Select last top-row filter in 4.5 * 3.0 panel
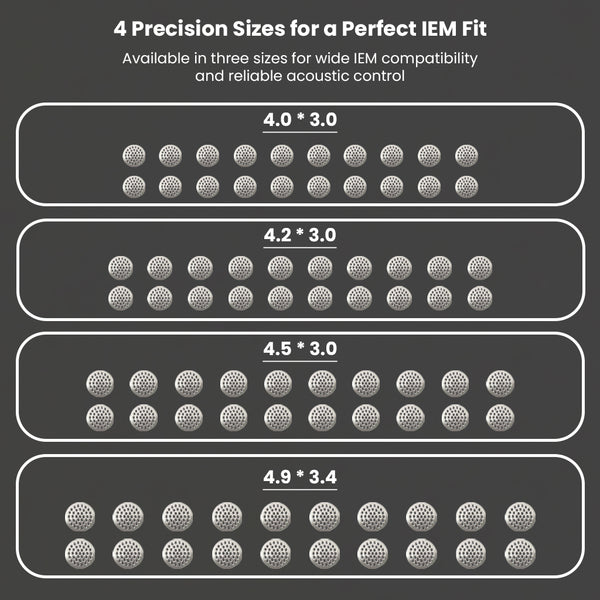 pyautogui.click(x=500, y=383)
